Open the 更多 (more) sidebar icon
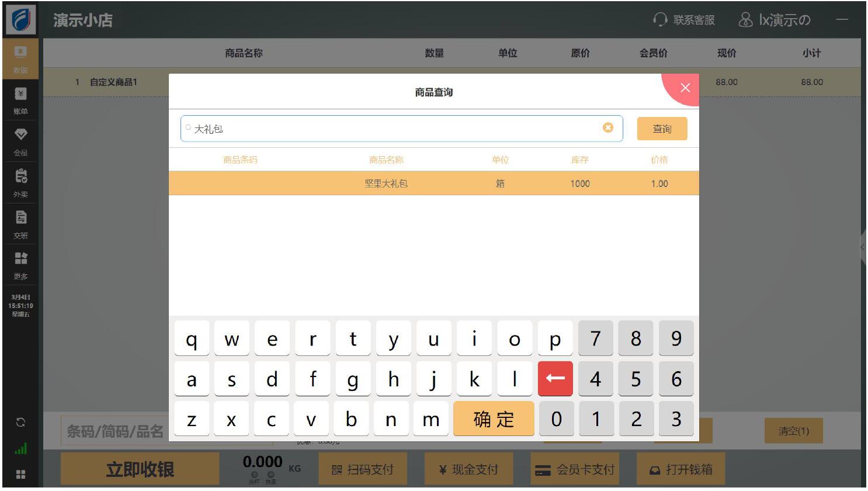Viewport: 868px width, 491px height. point(20,265)
